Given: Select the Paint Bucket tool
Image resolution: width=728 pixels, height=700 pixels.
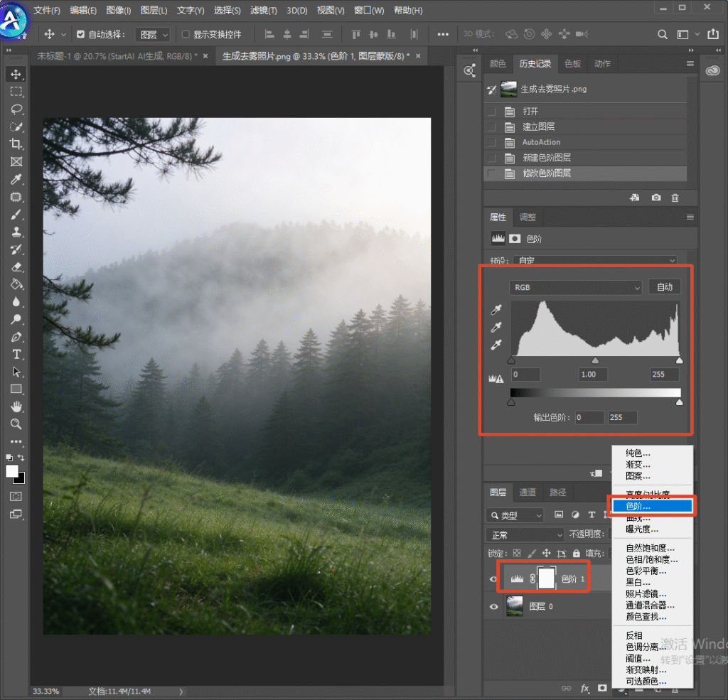Looking at the screenshot, I should point(16,284).
